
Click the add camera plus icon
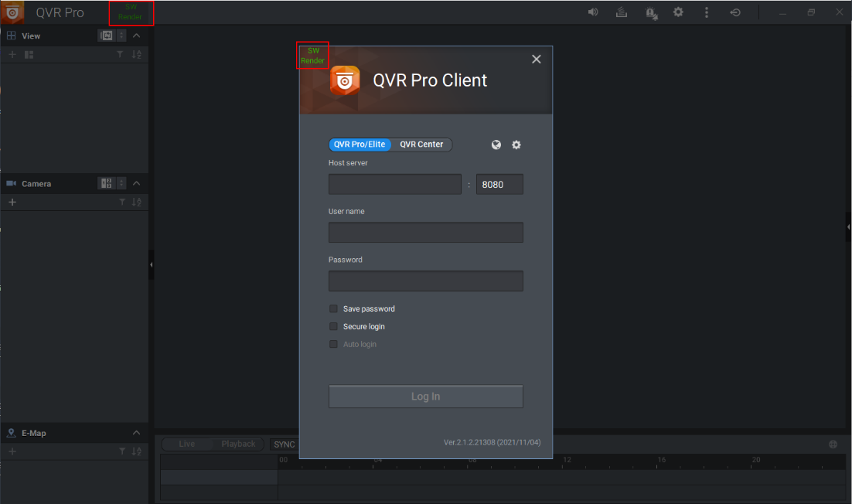[x=12, y=202]
